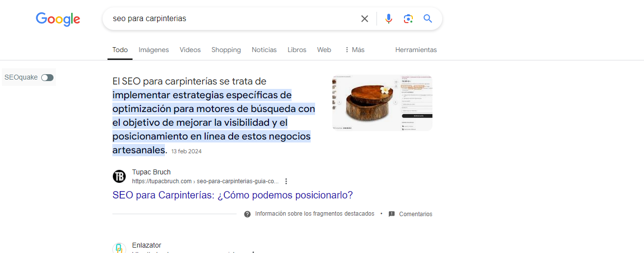
Task: Click the Enlazator site favicon
Action: pyautogui.click(x=119, y=248)
